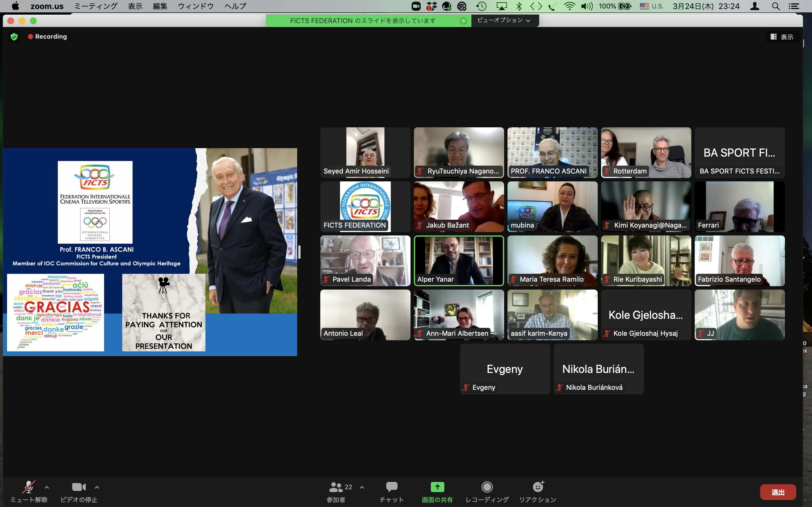Stop video with the camera button
The width and height of the screenshot is (812, 507).
coord(79,487)
